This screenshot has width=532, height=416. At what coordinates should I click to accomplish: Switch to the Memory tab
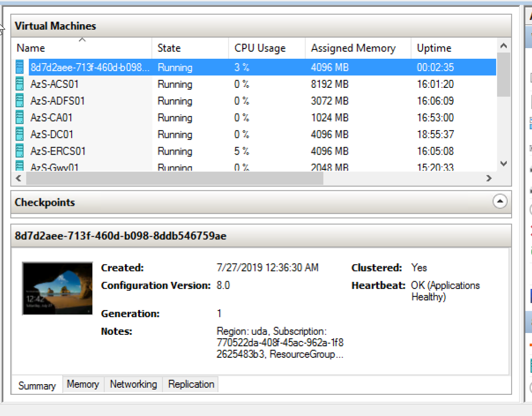83,384
